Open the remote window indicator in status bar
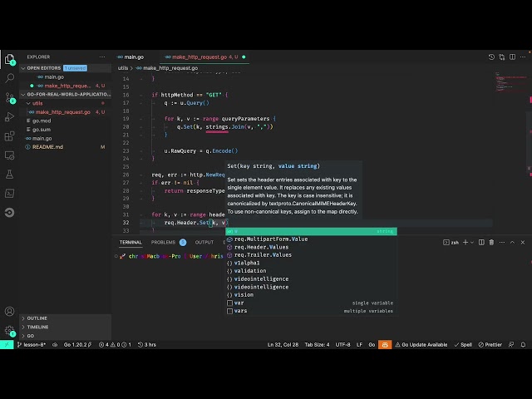The height and width of the screenshot is (399, 532). click(x=7, y=345)
